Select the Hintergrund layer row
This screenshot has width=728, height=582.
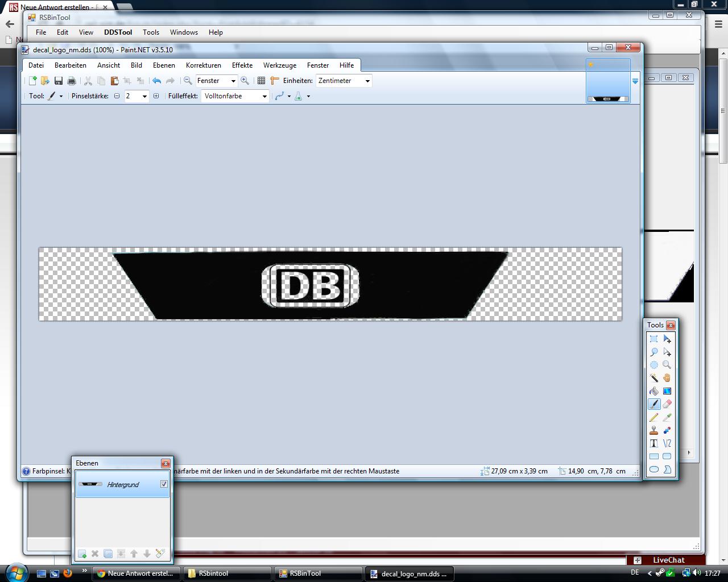(122, 484)
